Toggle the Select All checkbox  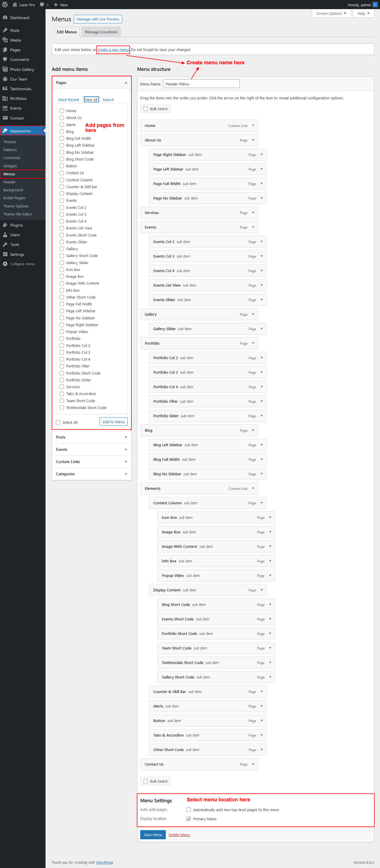pos(58,422)
